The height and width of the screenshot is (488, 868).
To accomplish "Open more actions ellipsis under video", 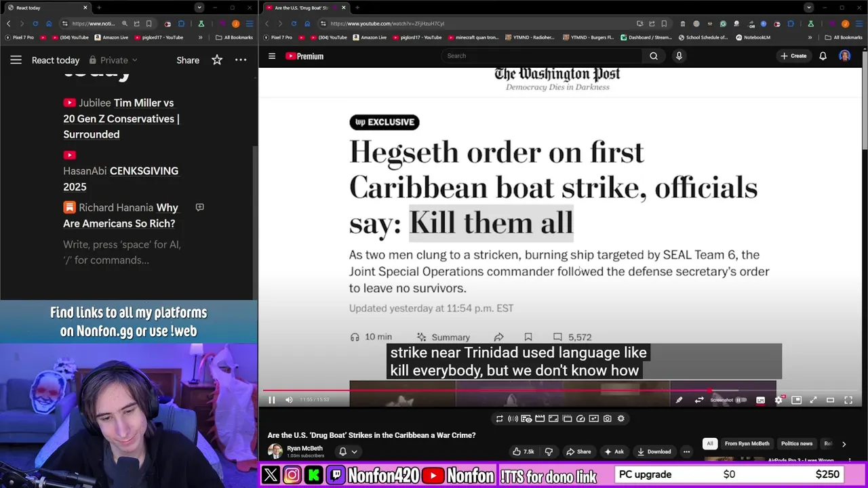I will [686, 451].
